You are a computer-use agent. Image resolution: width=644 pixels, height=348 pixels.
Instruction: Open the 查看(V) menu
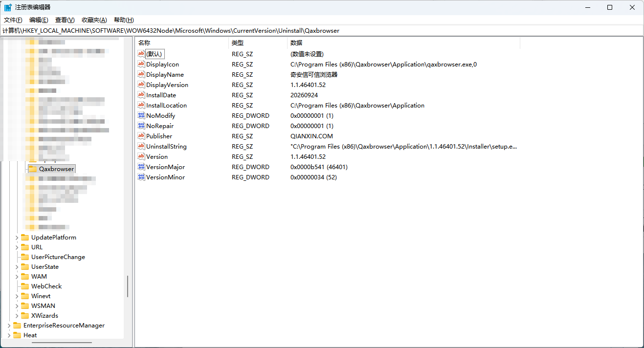(65, 20)
